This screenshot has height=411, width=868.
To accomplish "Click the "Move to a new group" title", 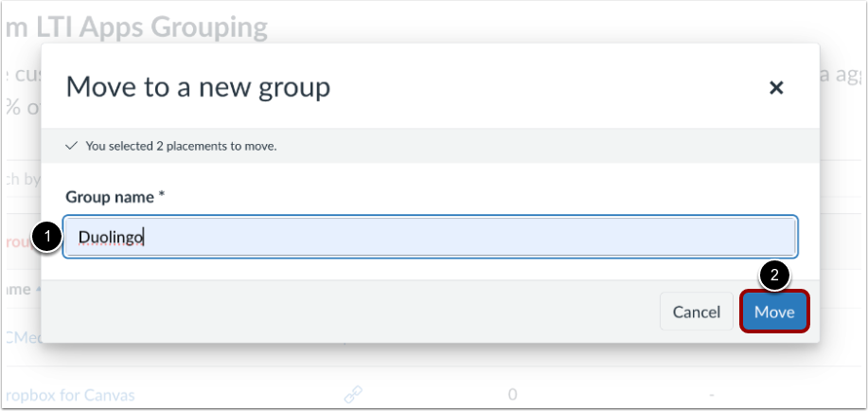I will (198, 88).
